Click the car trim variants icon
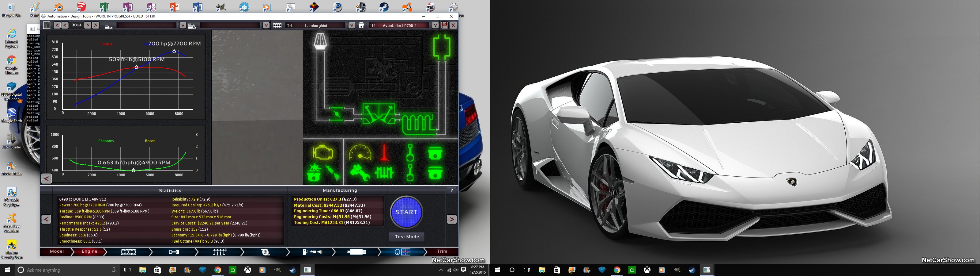 [x=192, y=26]
